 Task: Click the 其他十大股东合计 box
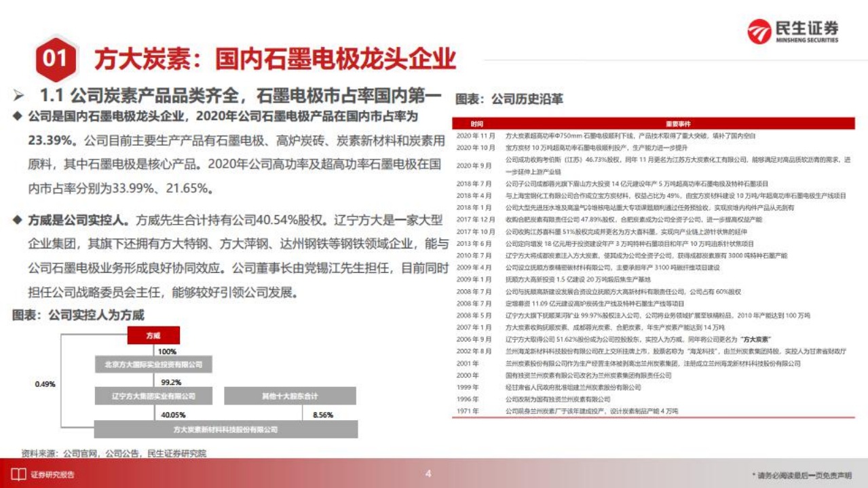pos(290,396)
